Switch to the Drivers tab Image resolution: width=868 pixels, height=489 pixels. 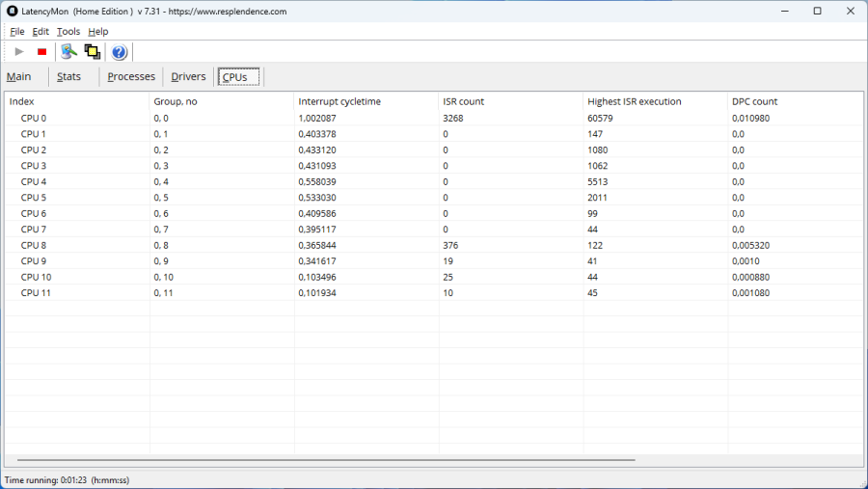(188, 77)
